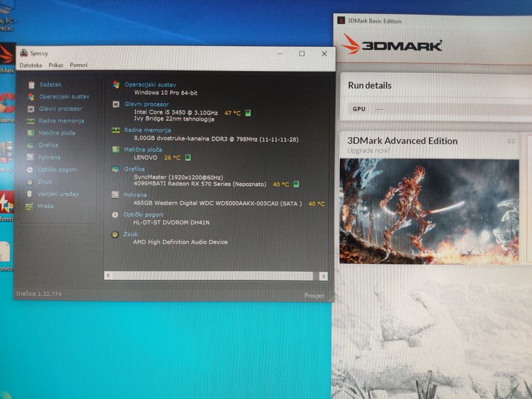The height and width of the screenshot is (399, 532).
Task: Click the horizontal scrollbar right arrow
Action: point(324,276)
